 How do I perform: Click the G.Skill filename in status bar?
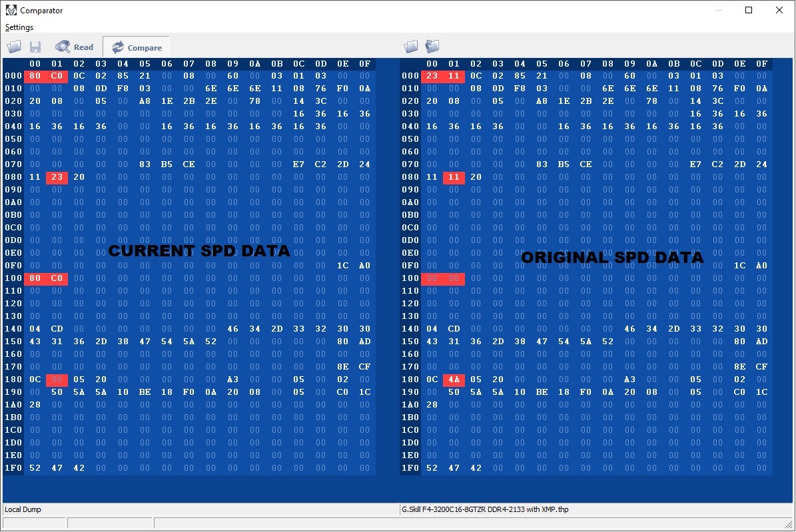(484, 509)
